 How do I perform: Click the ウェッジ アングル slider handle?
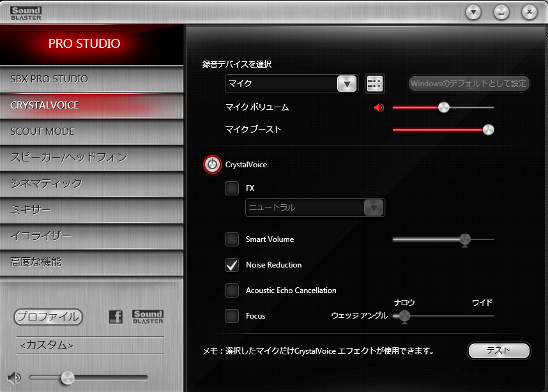(x=404, y=316)
